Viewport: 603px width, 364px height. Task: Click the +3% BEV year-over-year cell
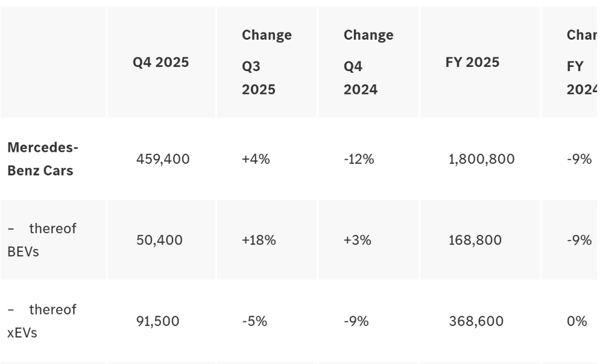[x=358, y=240]
